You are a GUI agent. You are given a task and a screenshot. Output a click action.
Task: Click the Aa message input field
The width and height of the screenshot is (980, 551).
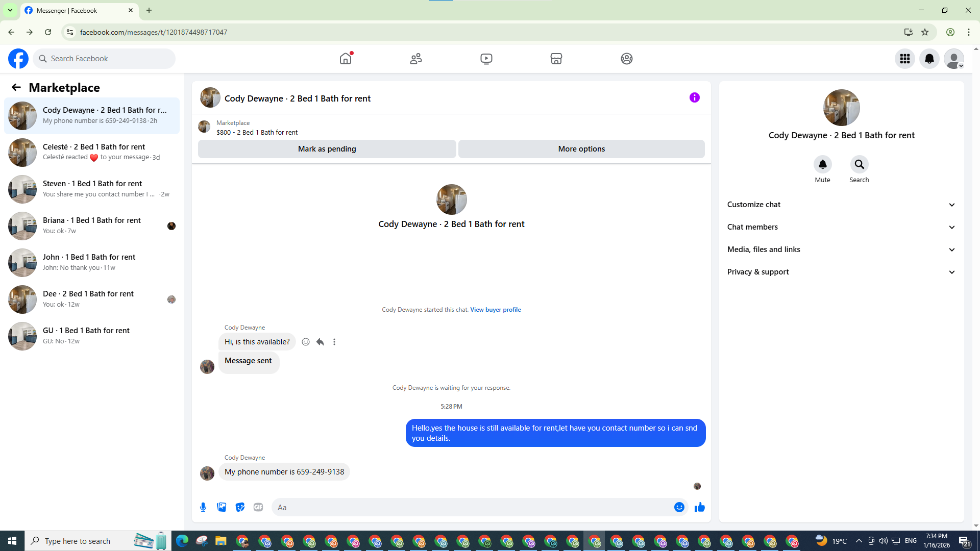coord(470,507)
